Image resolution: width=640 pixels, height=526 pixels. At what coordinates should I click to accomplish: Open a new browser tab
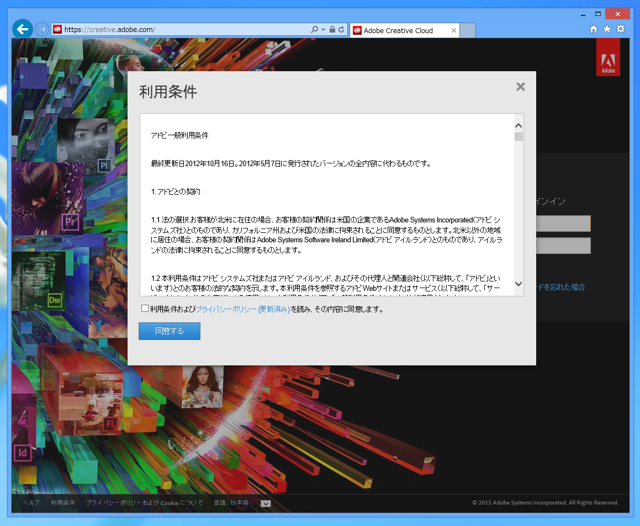468,30
